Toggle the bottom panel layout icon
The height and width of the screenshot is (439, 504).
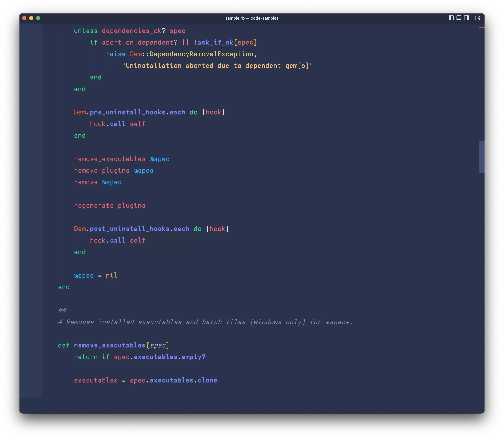tap(459, 18)
